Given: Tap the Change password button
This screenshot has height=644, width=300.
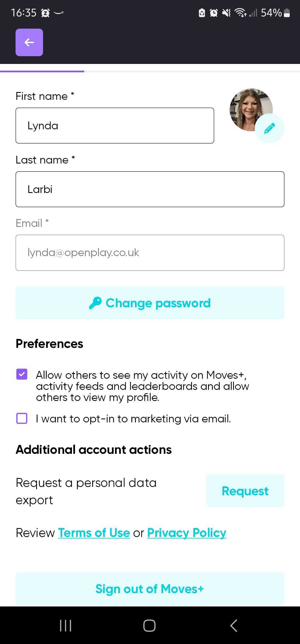Looking at the screenshot, I should click(x=150, y=303).
